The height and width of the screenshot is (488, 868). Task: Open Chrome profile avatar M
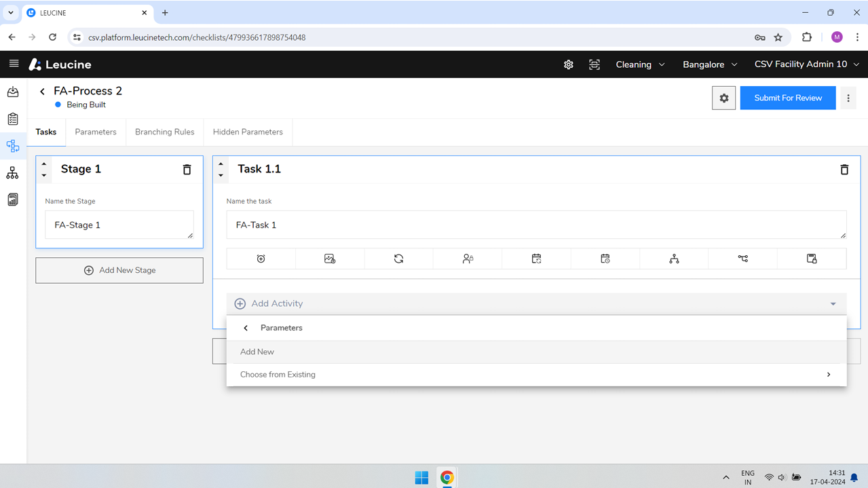[837, 37]
